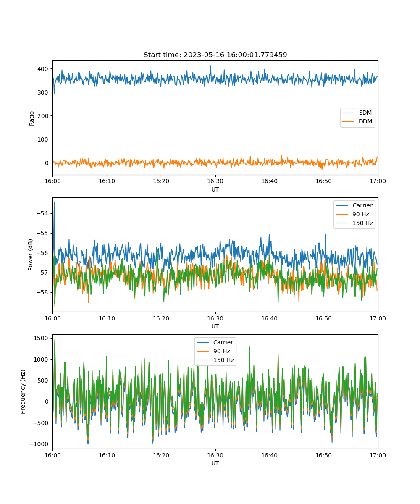420x504 pixels.
Task: Select 90 Hz in the Frequency plot legend
Action: click(x=221, y=351)
